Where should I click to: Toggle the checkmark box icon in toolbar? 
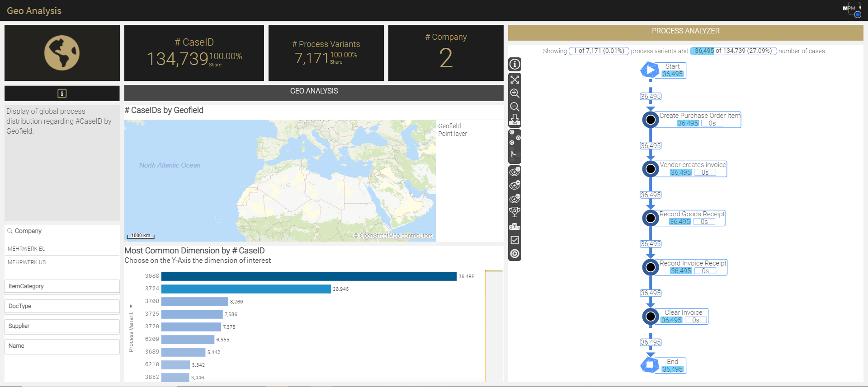point(514,240)
